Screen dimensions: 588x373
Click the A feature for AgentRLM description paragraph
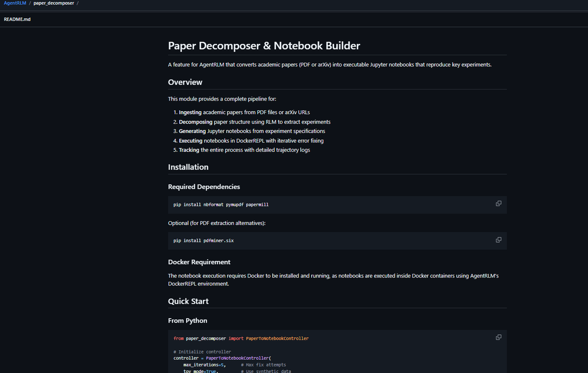tap(330, 65)
